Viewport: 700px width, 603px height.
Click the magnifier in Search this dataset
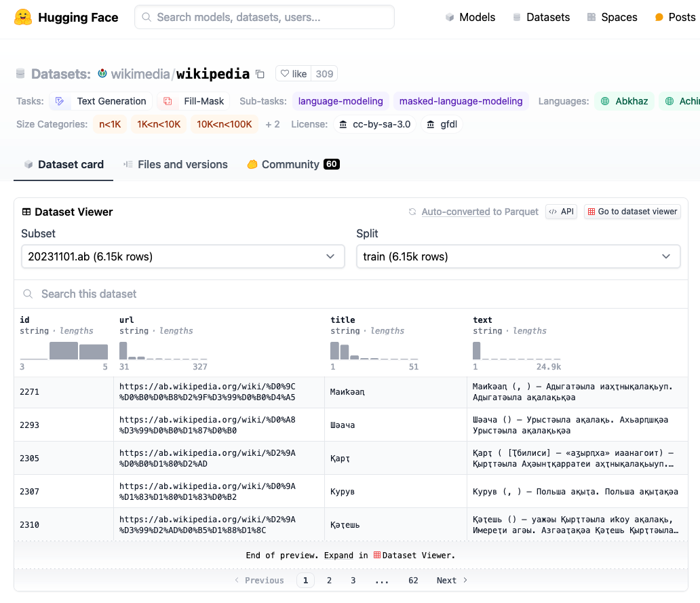(x=28, y=294)
